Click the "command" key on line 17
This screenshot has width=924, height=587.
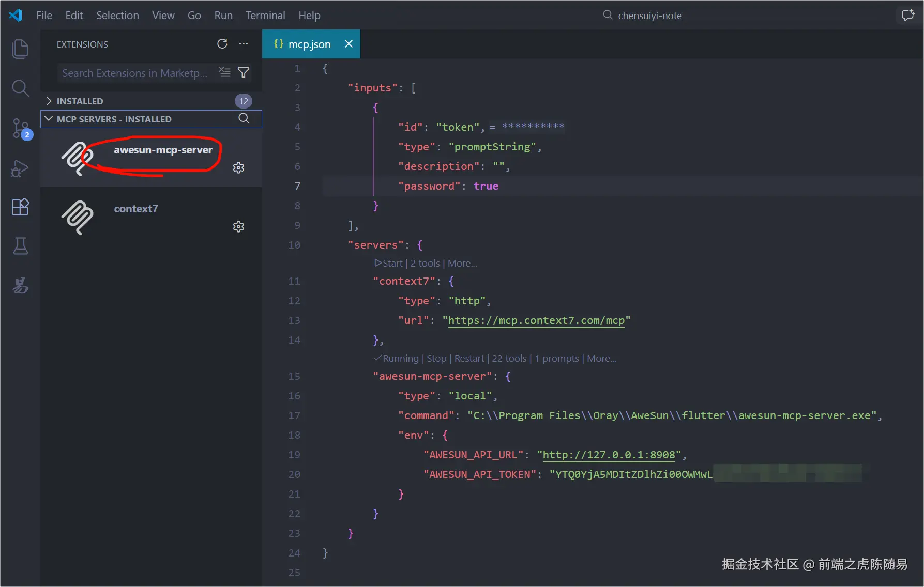point(426,415)
